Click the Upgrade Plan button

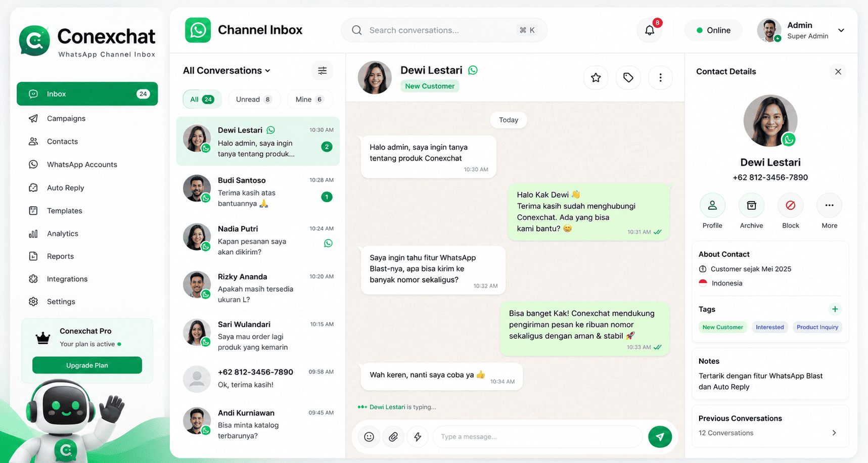pos(87,365)
